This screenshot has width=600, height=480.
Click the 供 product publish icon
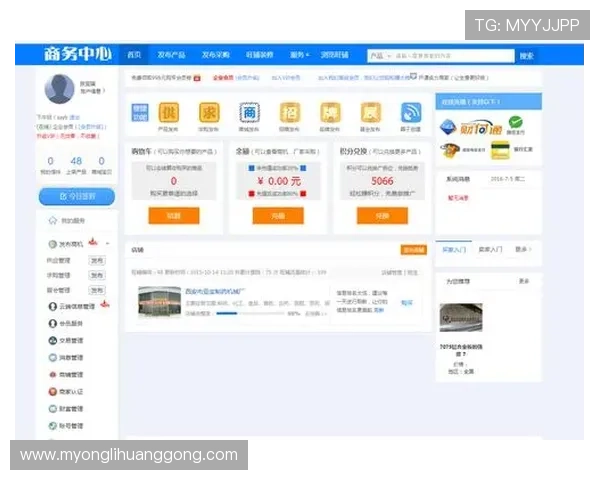tap(168, 113)
